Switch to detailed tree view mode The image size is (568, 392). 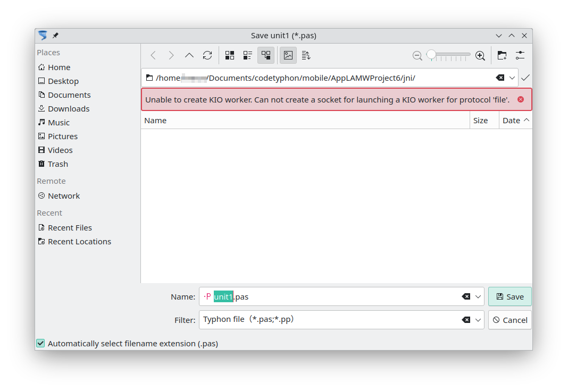[266, 55]
